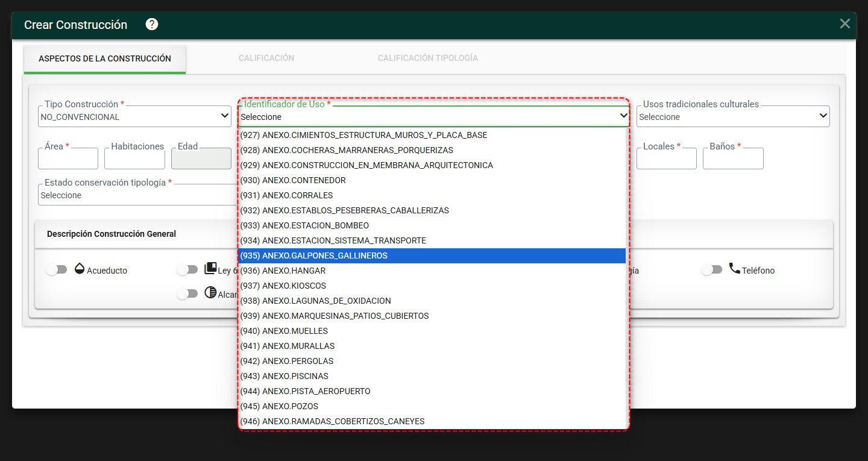Click the Baños input field
Viewport: 868px width, 461px height.
tap(733, 158)
